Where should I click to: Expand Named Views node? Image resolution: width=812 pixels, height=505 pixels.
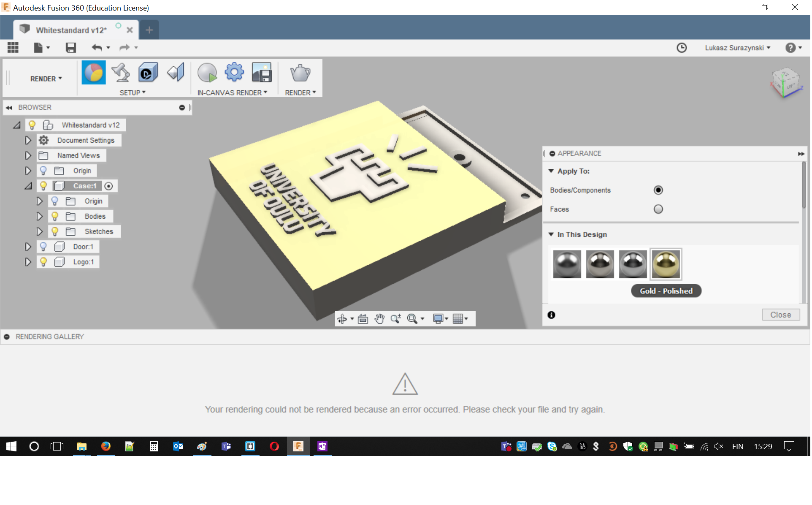coord(28,156)
